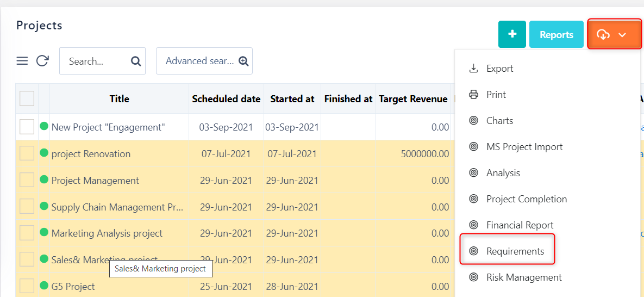Click target icon beside Risk Management
The height and width of the screenshot is (297, 644).
click(x=473, y=277)
